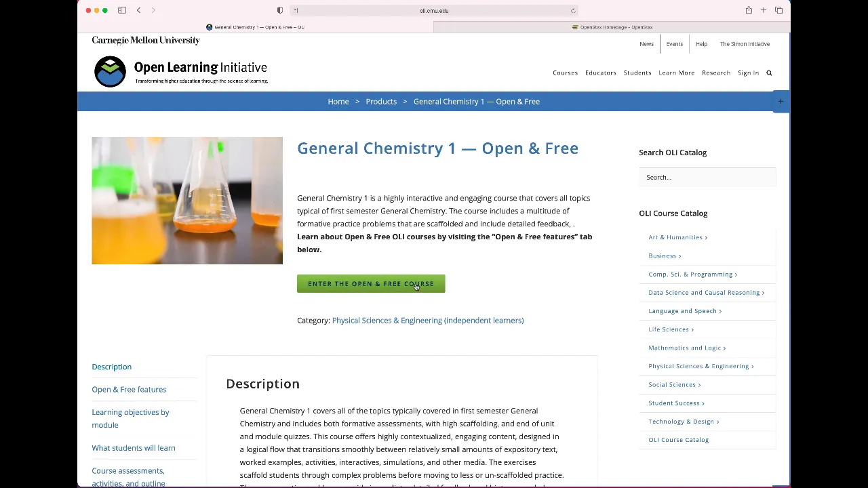The width and height of the screenshot is (868, 488).
Task: Select the Description side tab
Action: pos(112,367)
